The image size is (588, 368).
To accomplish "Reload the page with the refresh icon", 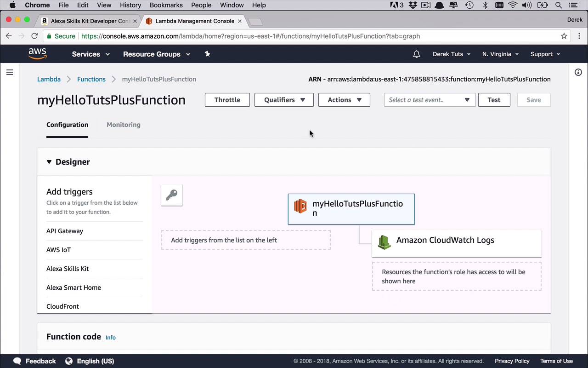I will [x=34, y=36].
